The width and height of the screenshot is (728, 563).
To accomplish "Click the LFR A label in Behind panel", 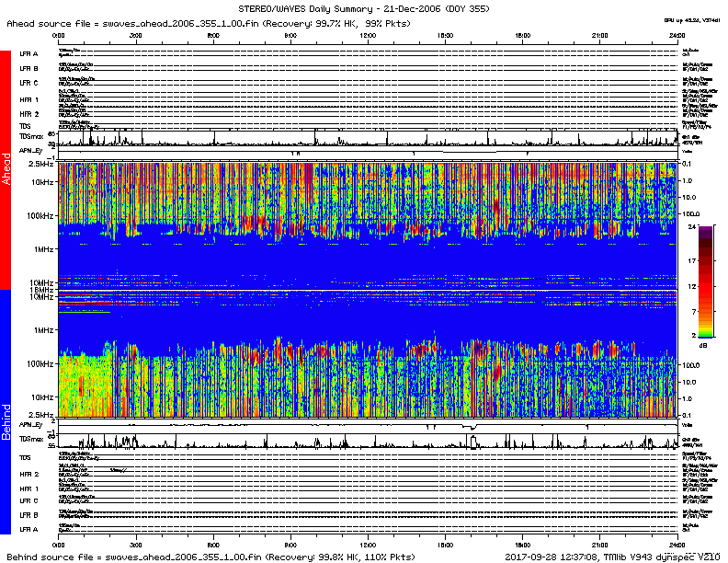I will 28,529.
